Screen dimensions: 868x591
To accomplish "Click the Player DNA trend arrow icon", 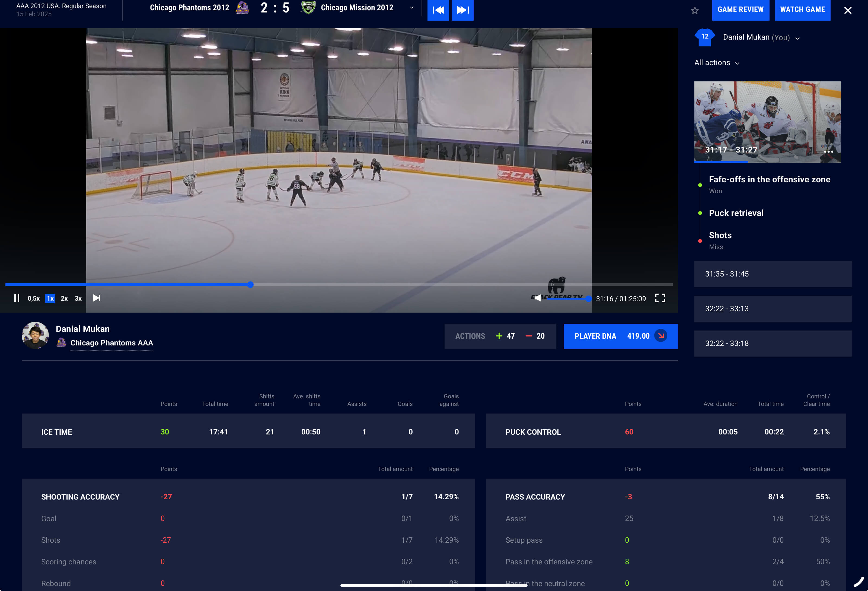I will point(661,336).
